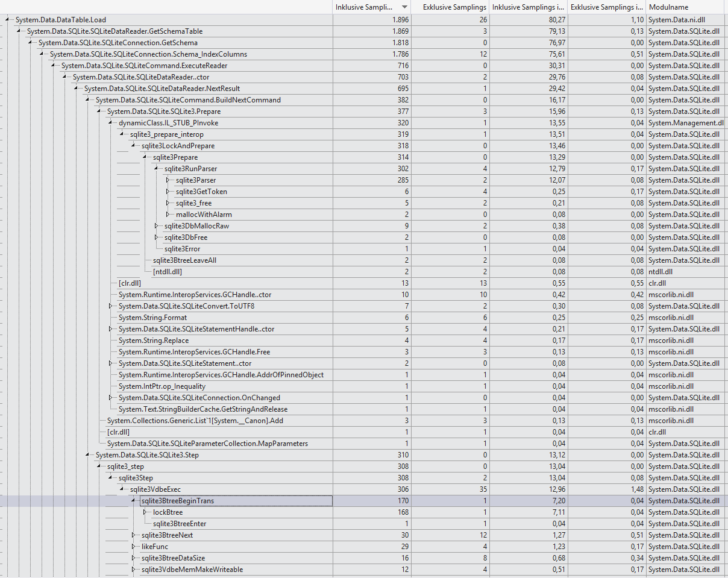Viewport: 728px width, 578px height.
Task: Select the GCHandle.Free row
Action: [194, 352]
